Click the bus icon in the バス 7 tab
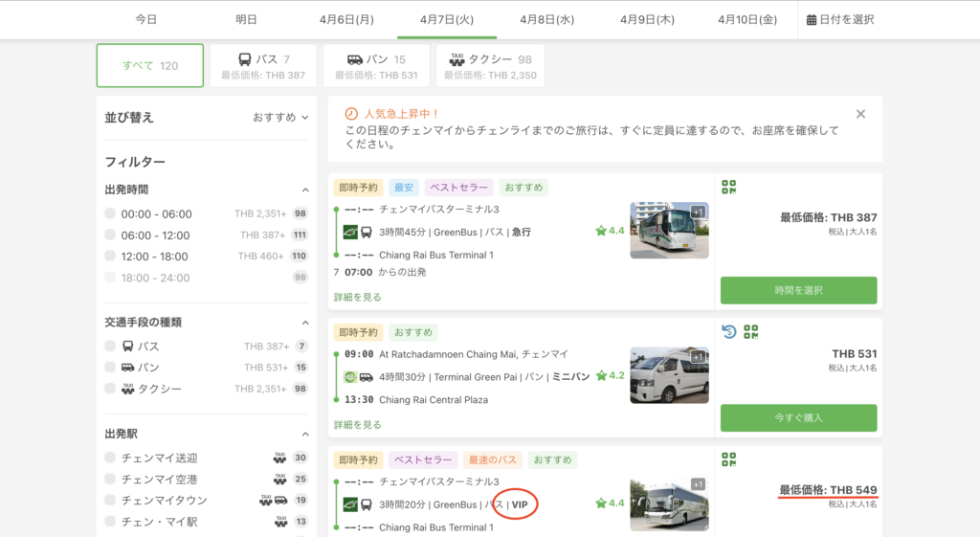 pyautogui.click(x=244, y=59)
